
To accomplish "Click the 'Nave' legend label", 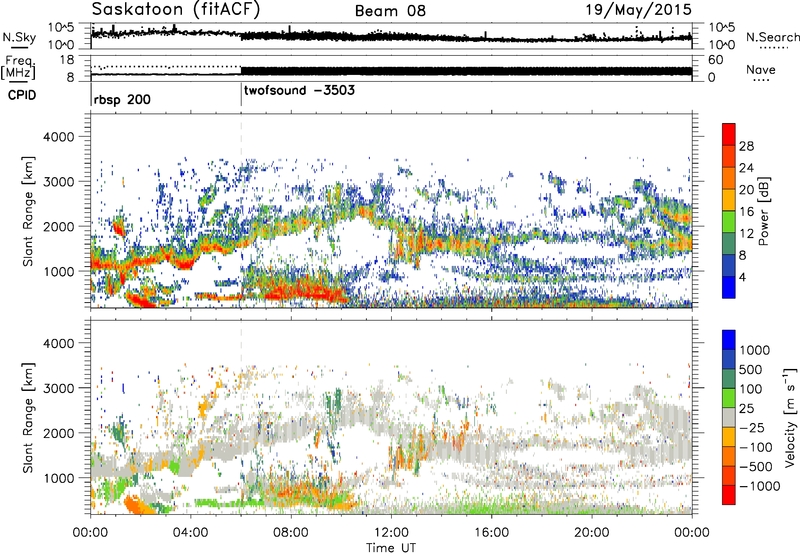I will pyautogui.click(x=761, y=70).
